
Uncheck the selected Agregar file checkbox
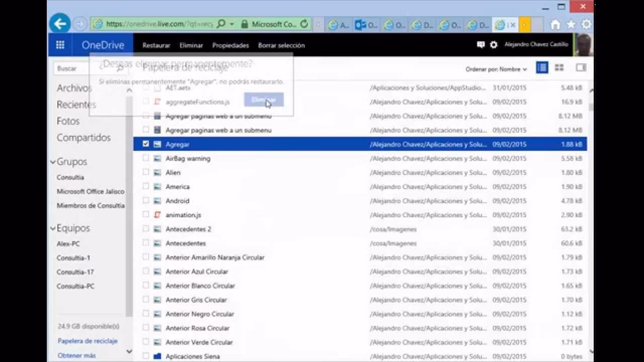tap(146, 144)
